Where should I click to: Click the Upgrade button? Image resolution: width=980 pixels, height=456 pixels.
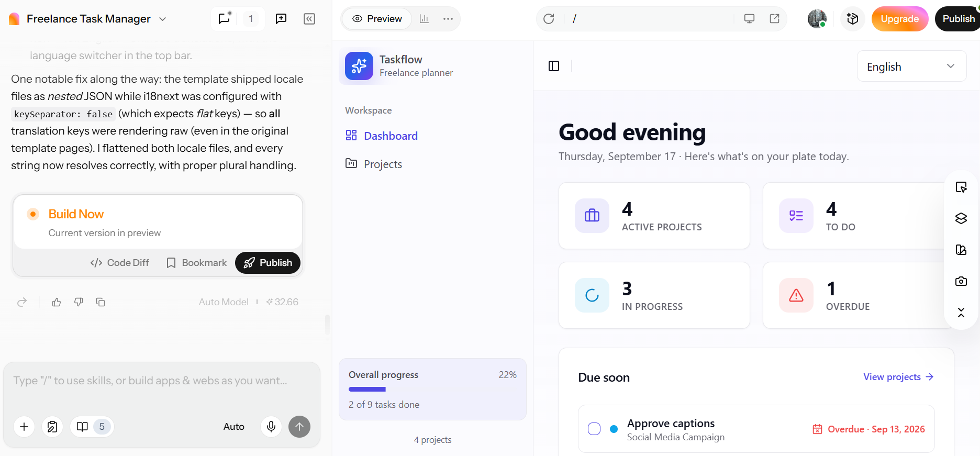pos(899,19)
